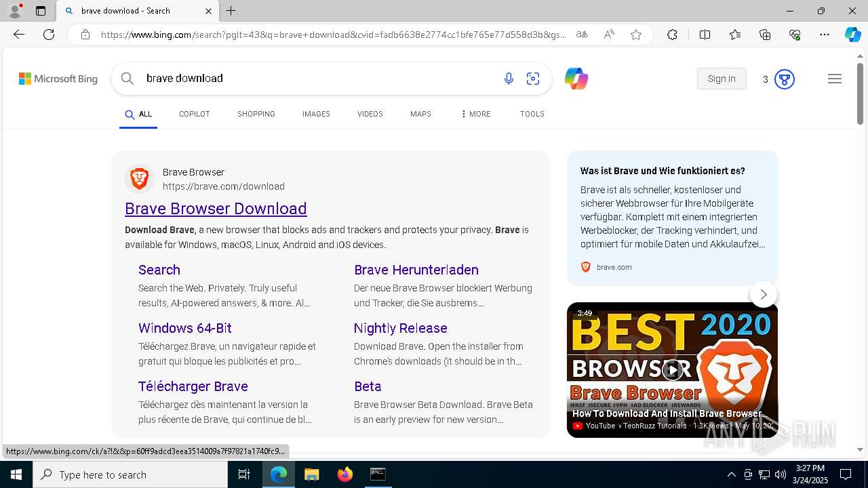Show hidden system tray icons
The height and width of the screenshot is (488, 868).
point(731,474)
